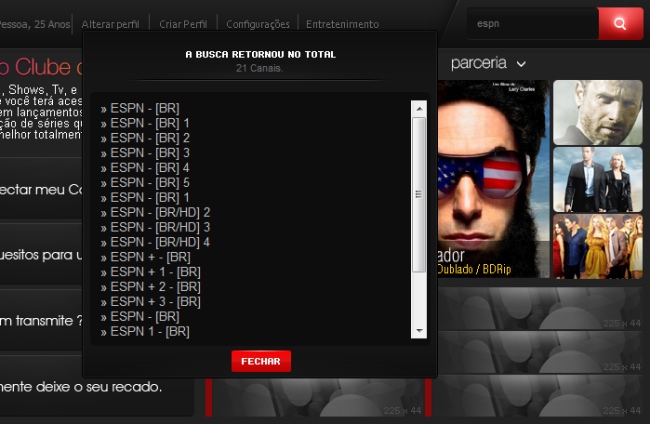Open the movie poster with flag sunglasses
Screen dimensions: 650x424
click(493, 179)
